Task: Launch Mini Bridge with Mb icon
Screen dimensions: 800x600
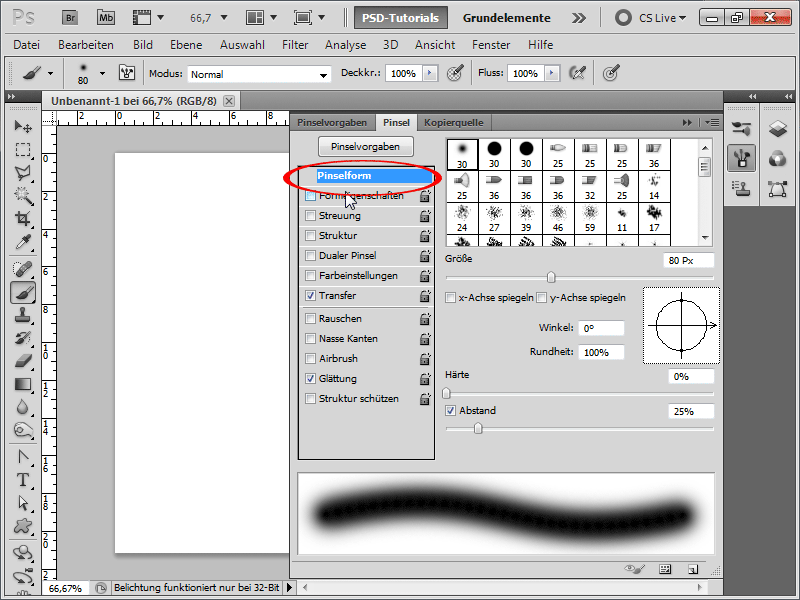Action: (x=106, y=18)
